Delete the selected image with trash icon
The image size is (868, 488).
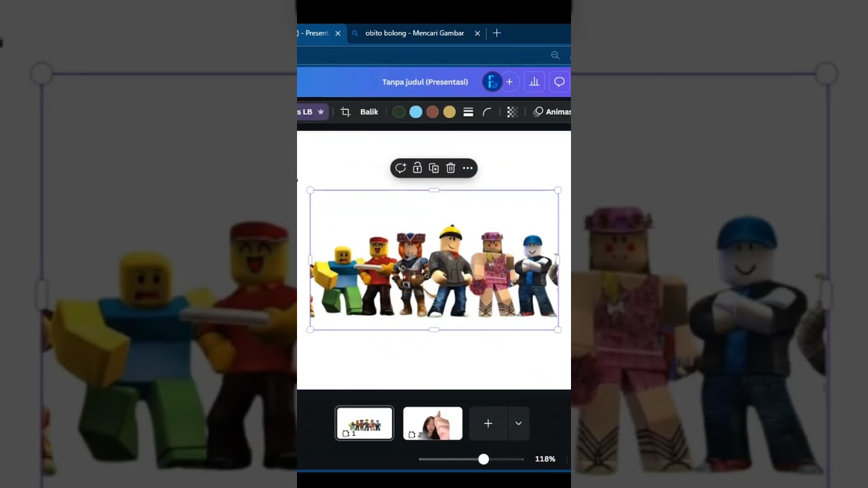coord(450,168)
